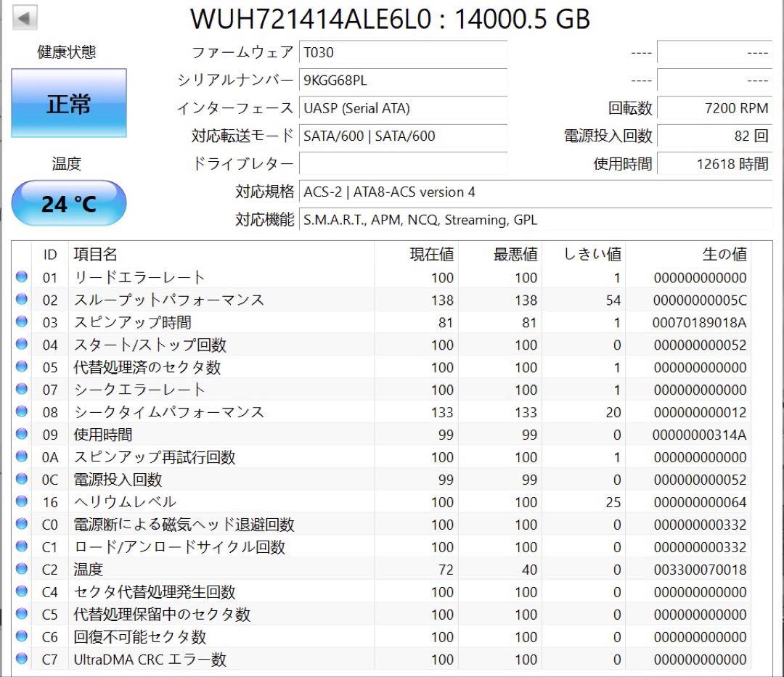Click the status indicator for ヘリウムレベル
The height and width of the screenshot is (677, 784).
click(x=22, y=501)
